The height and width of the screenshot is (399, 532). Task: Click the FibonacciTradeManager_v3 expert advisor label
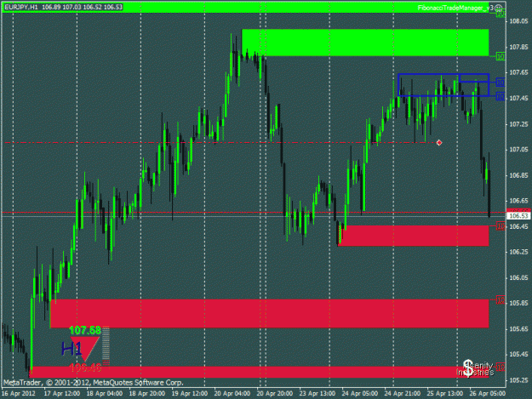click(x=455, y=8)
